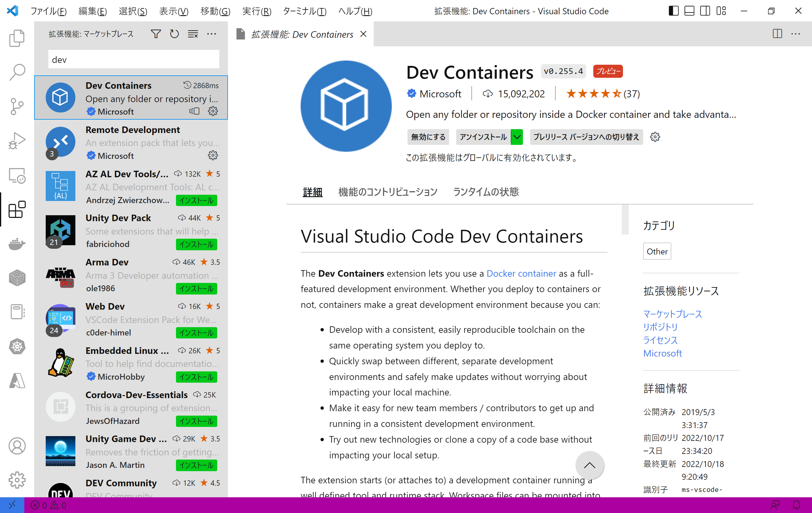Open the Docker view in activity bar
This screenshot has width=812, height=513.
(x=17, y=244)
